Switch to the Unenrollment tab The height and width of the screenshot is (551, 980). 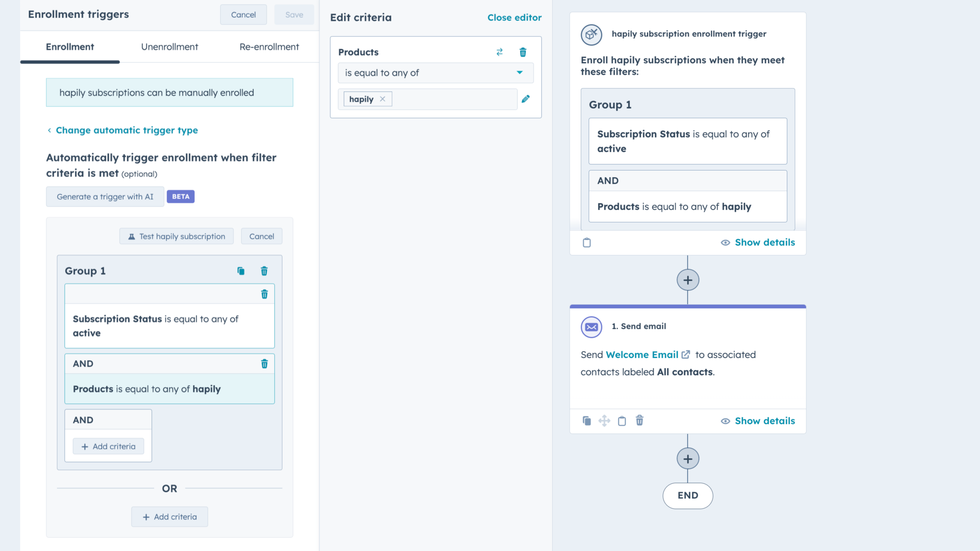point(169,47)
